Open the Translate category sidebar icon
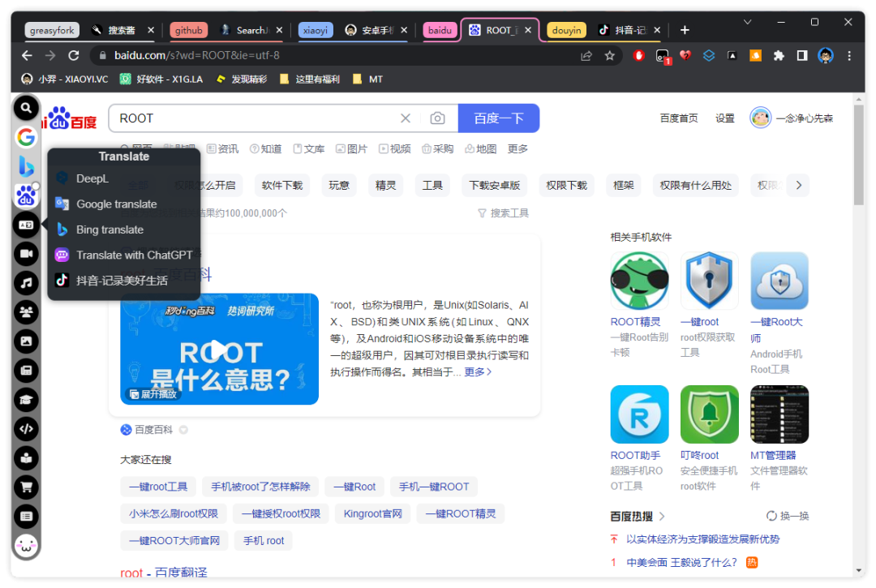The image size is (876, 588). click(x=26, y=225)
